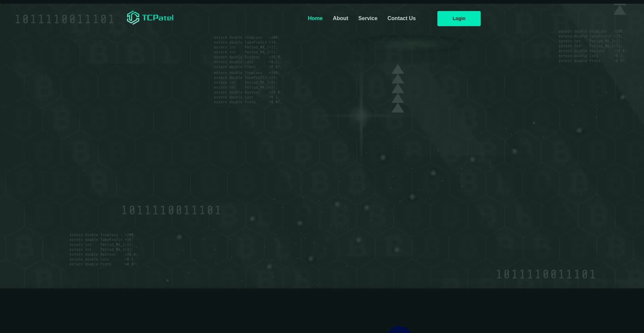Viewport: 644px width, 333px height.
Task: Click the blue circle below the banner
Action: [399, 330]
